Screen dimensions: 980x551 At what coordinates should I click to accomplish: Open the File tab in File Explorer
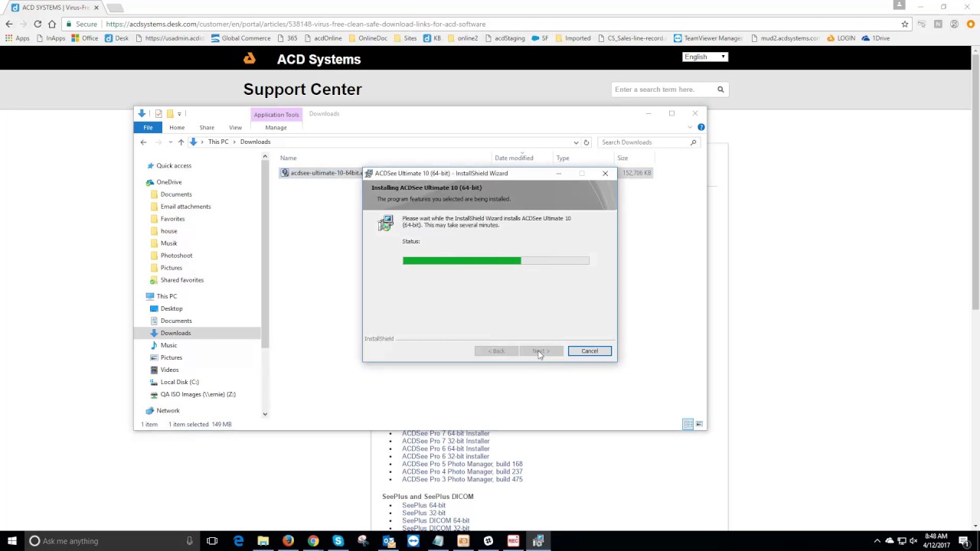pos(148,127)
